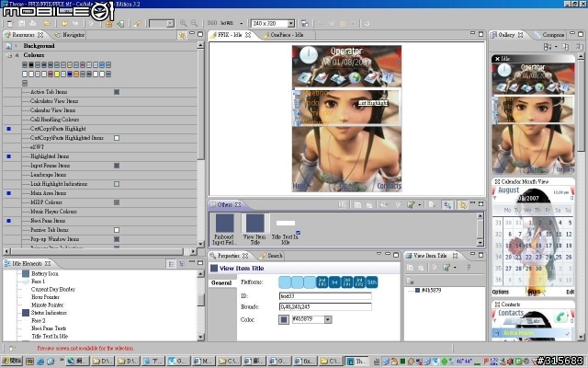
Task: Select the Calendar Month View gallery thumbnail
Action: pos(533,236)
